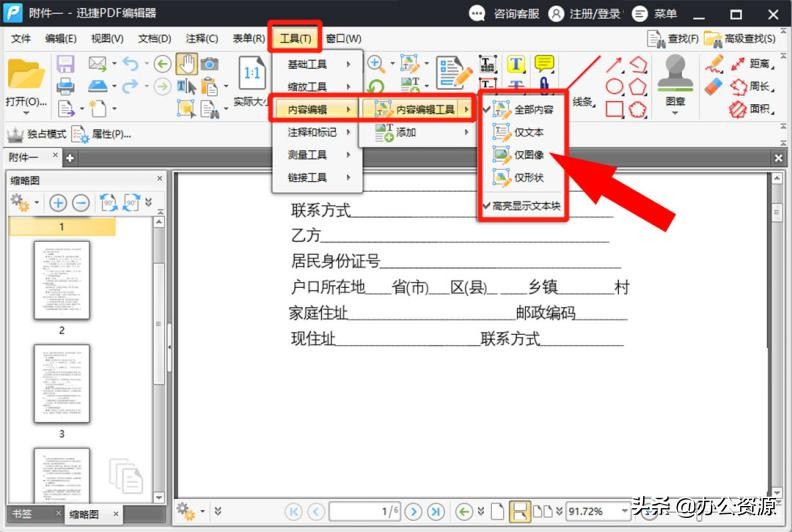Open the 注释(C) menu
The width and height of the screenshot is (792, 532).
tap(202, 38)
